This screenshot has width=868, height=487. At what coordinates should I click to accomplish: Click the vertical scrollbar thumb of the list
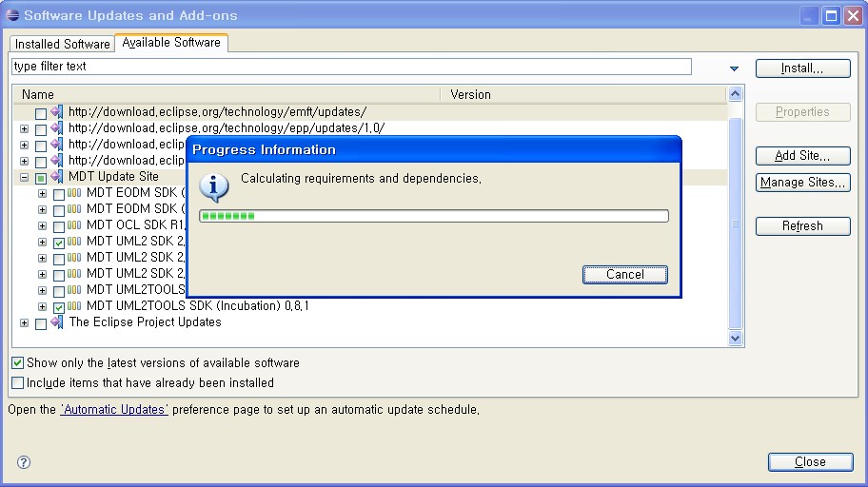point(735,224)
